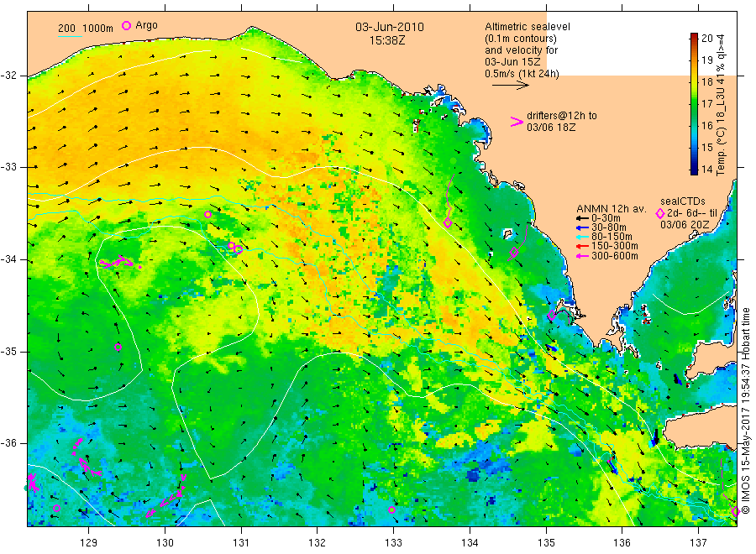Click the cyan 80-150m ANMN arrow symbol
Viewport: 756px width, 554px height.
click(x=582, y=237)
